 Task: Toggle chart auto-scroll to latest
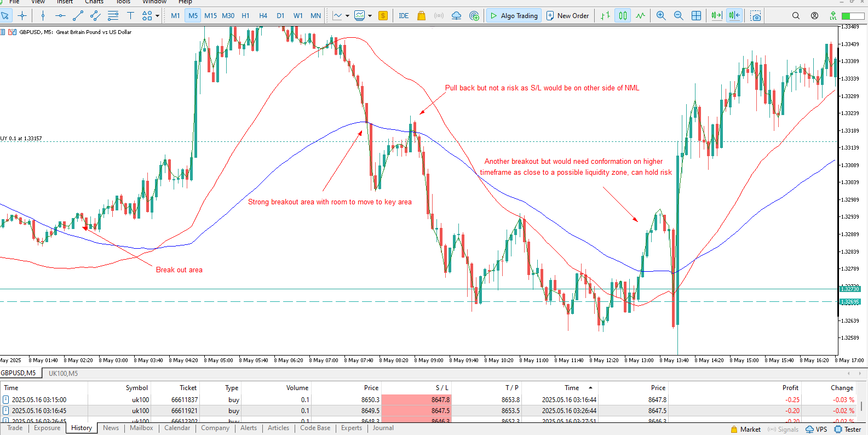716,16
